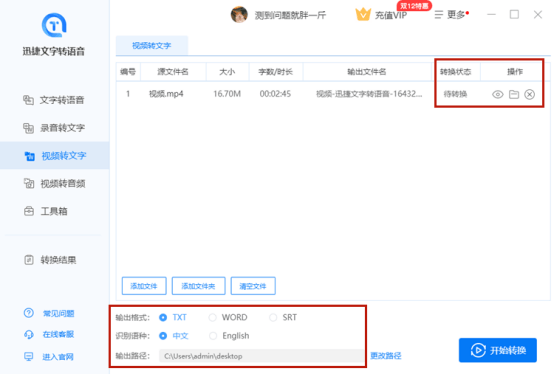The height and width of the screenshot is (375, 554).
Task: Click the user avatar picture
Action: pos(239,14)
